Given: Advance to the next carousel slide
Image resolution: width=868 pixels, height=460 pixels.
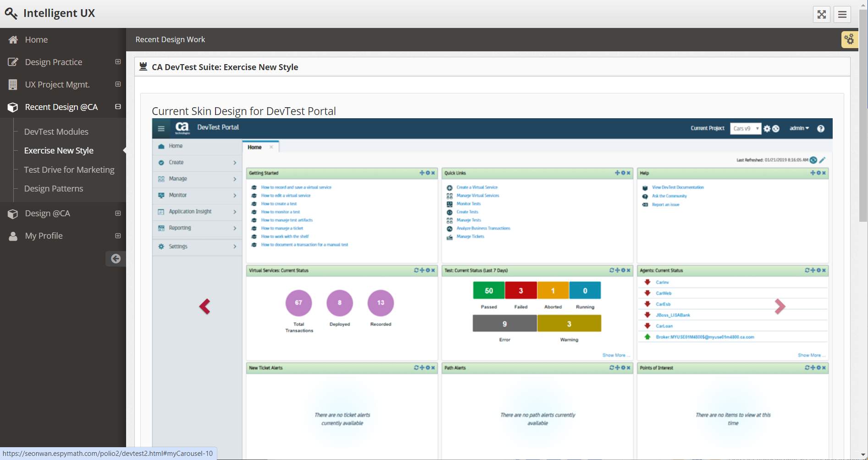Looking at the screenshot, I should click(x=780, y=307).
